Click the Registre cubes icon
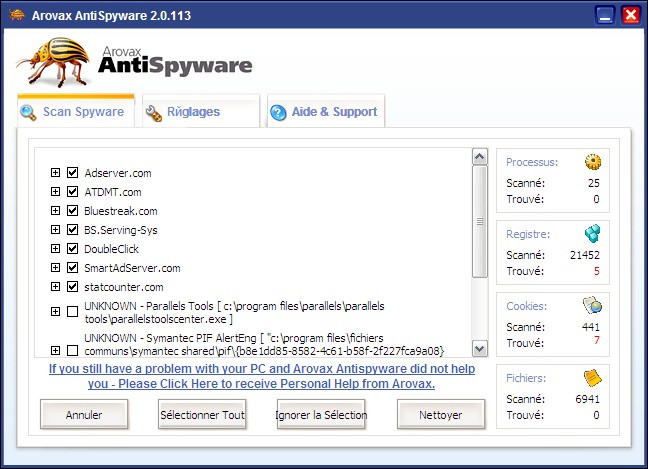This screenshot has width=648, height=469. 592,233
